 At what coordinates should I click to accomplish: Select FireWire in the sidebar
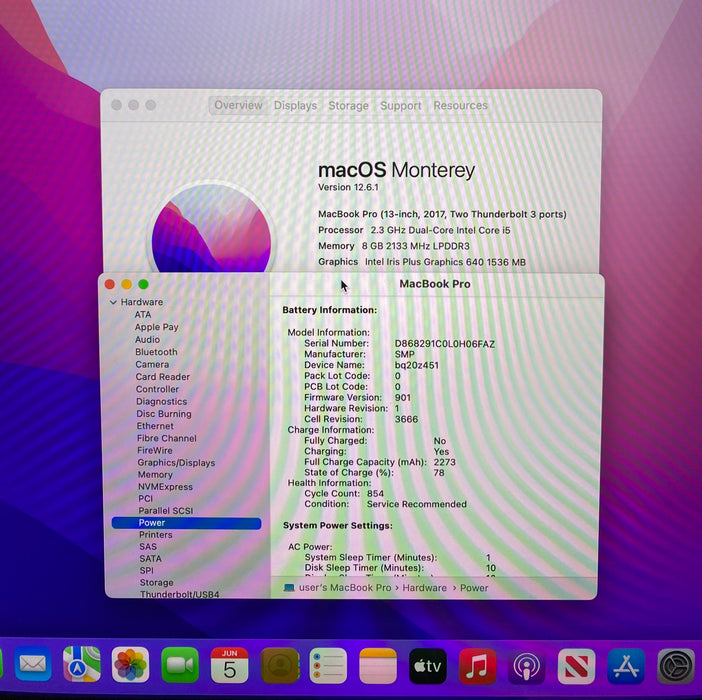coord(154,450)
